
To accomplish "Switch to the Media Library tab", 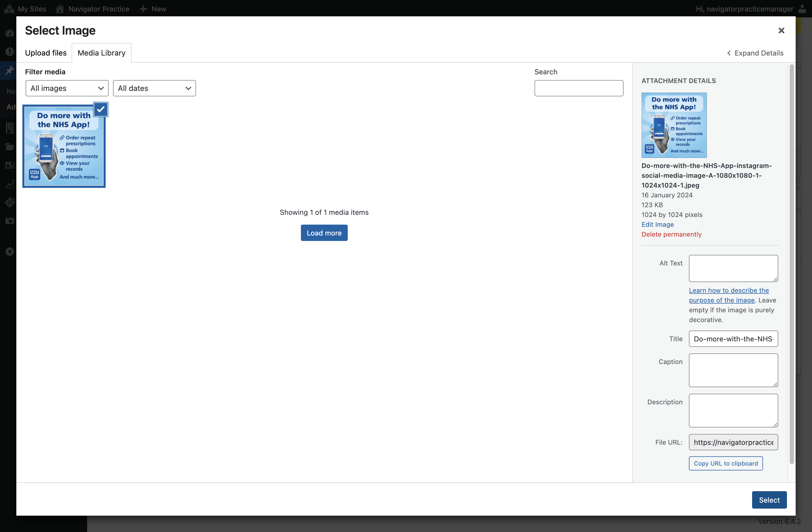I will [x=101, y=53].
